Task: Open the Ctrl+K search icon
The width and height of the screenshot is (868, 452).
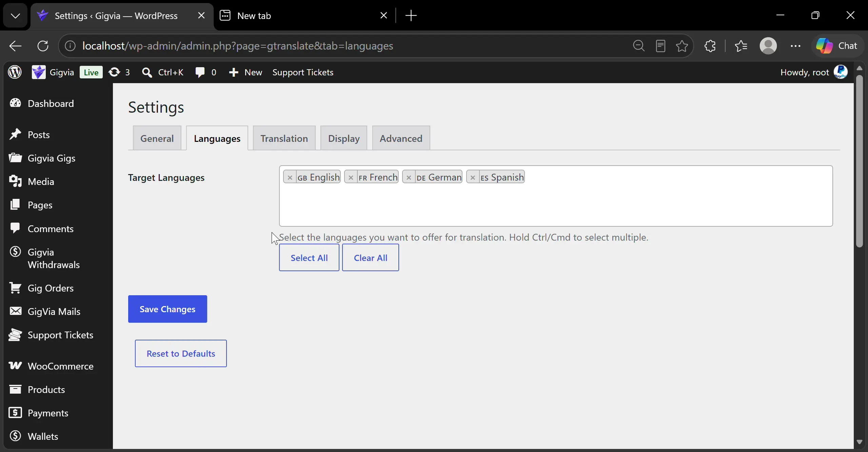Action: point(147,72)
